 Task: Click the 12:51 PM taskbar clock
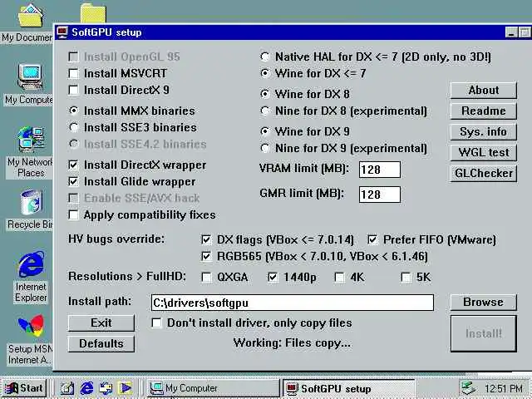point(504,388)
